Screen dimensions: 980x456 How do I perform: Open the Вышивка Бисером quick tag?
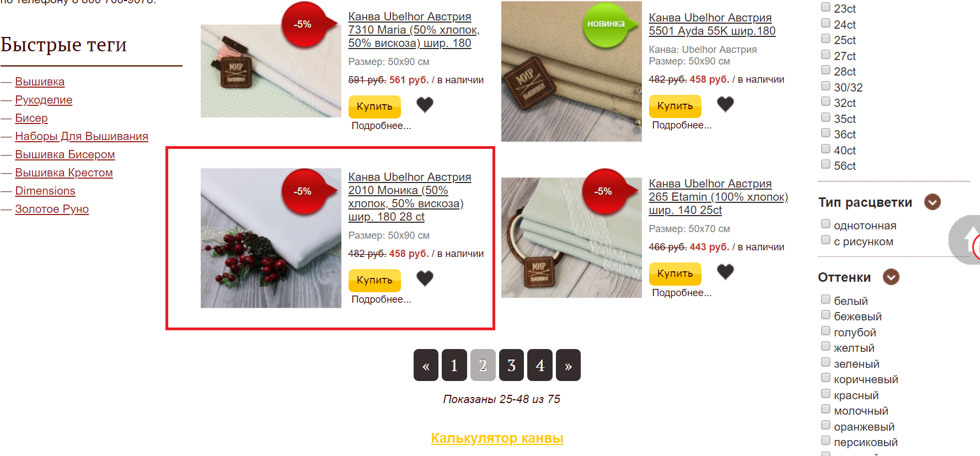pyautogui.click(x=65, y=154)
